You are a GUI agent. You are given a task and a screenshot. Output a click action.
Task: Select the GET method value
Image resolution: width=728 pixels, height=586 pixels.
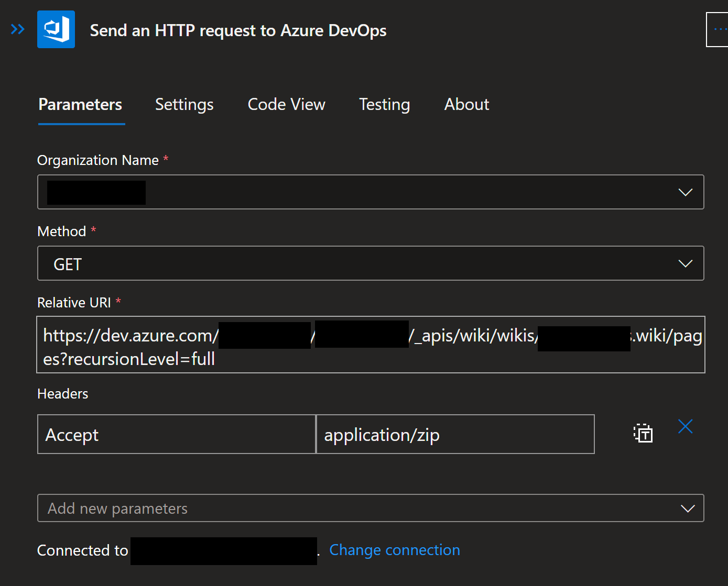67,263
